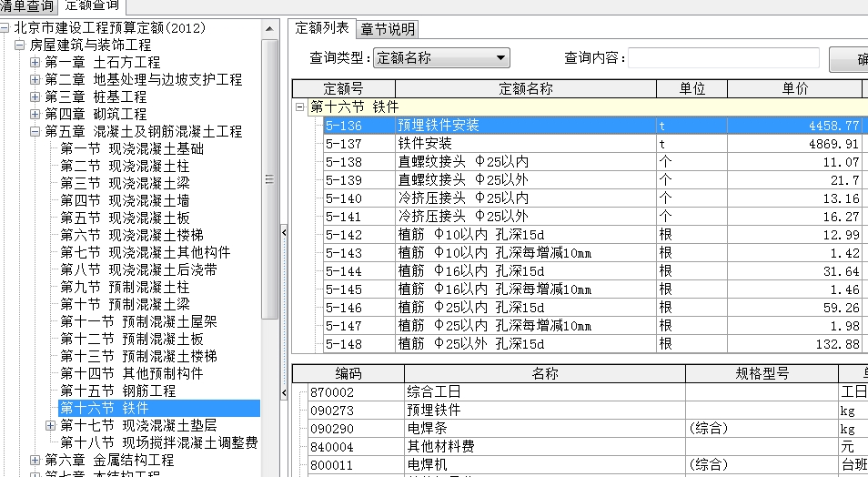Open the 查询类型 dropdown showing 定额名称
The height and width of the screenshot is (477, 868).
441,57
